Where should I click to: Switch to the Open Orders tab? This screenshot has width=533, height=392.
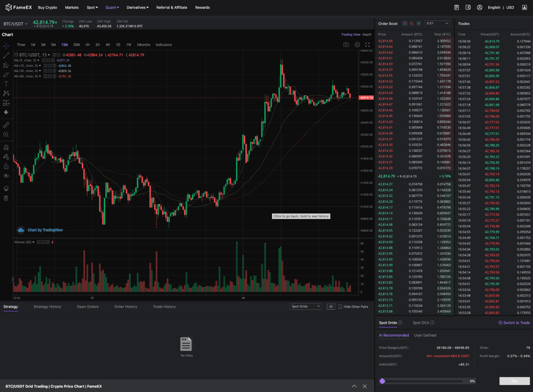pos(88,307)
